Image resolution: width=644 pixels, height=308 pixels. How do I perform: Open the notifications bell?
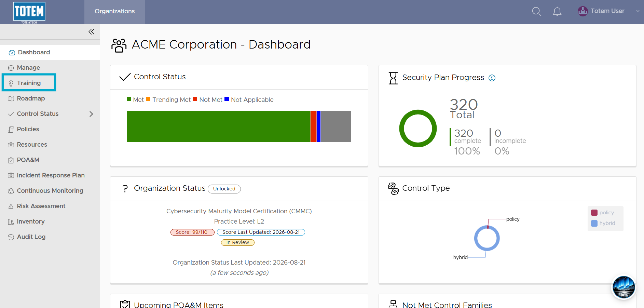pos(557,12)
